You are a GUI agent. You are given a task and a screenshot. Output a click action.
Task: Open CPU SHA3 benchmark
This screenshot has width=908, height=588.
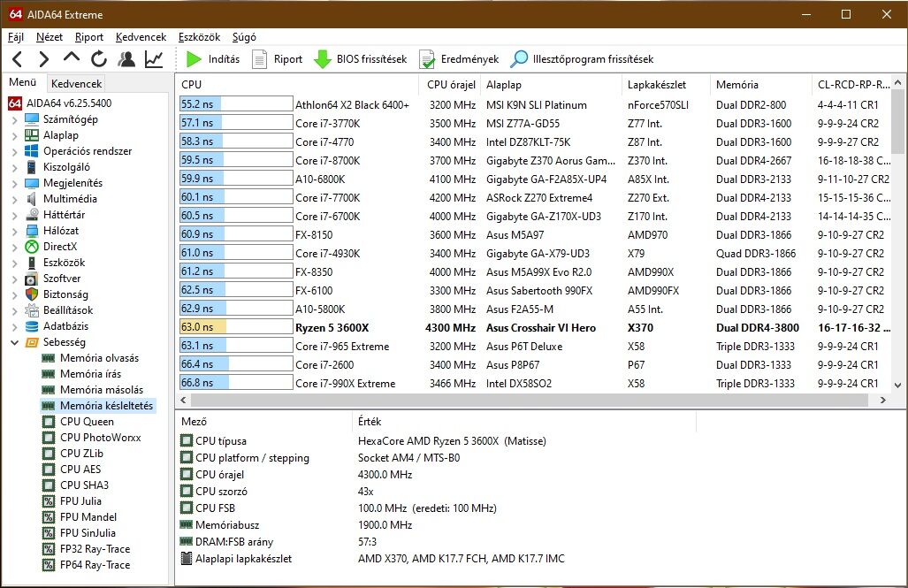coord(85,485)
